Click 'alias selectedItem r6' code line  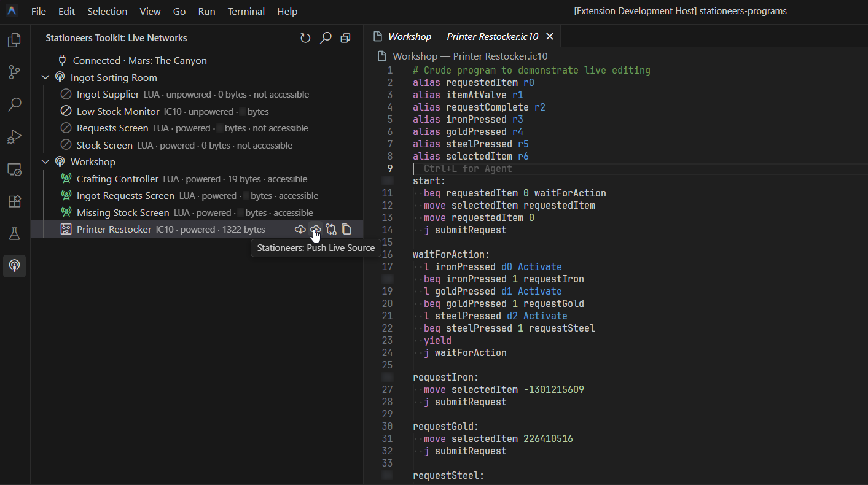pyautogui.click(x=471, y=156)
